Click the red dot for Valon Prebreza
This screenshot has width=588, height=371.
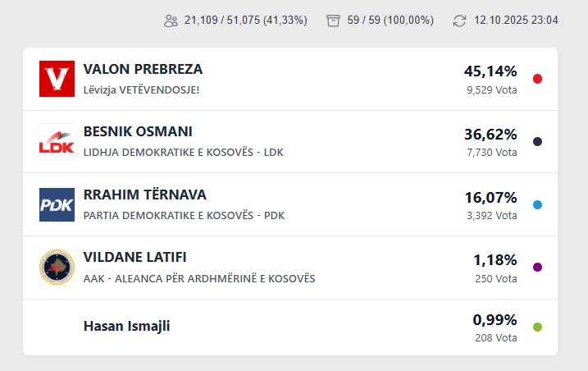tap(537, 79)
